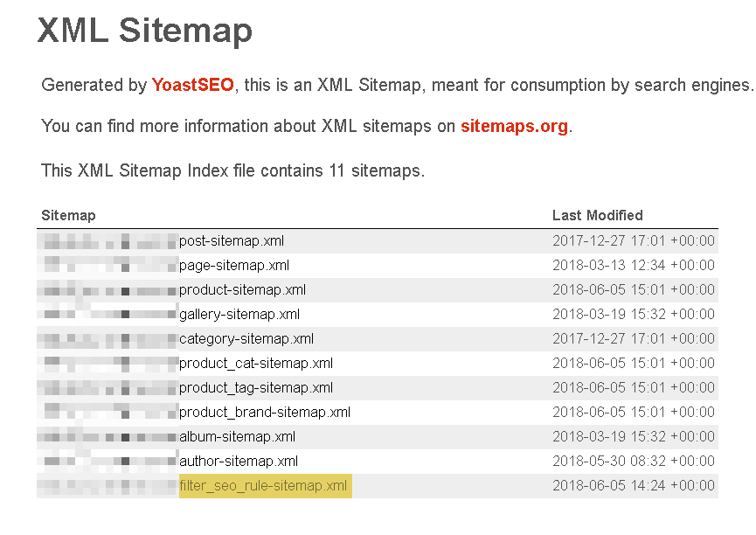Open product_tag-sitemap.xml link

click(x=255, y=387)
